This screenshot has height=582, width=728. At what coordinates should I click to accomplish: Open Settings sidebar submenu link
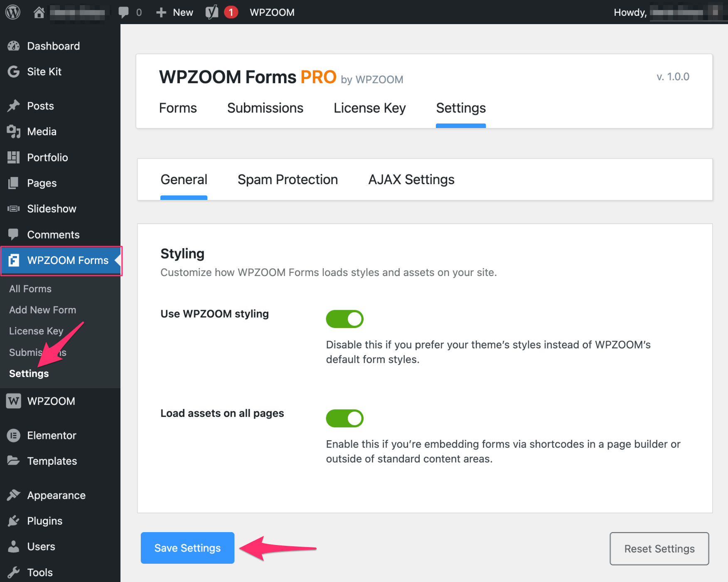click(29, 373)
